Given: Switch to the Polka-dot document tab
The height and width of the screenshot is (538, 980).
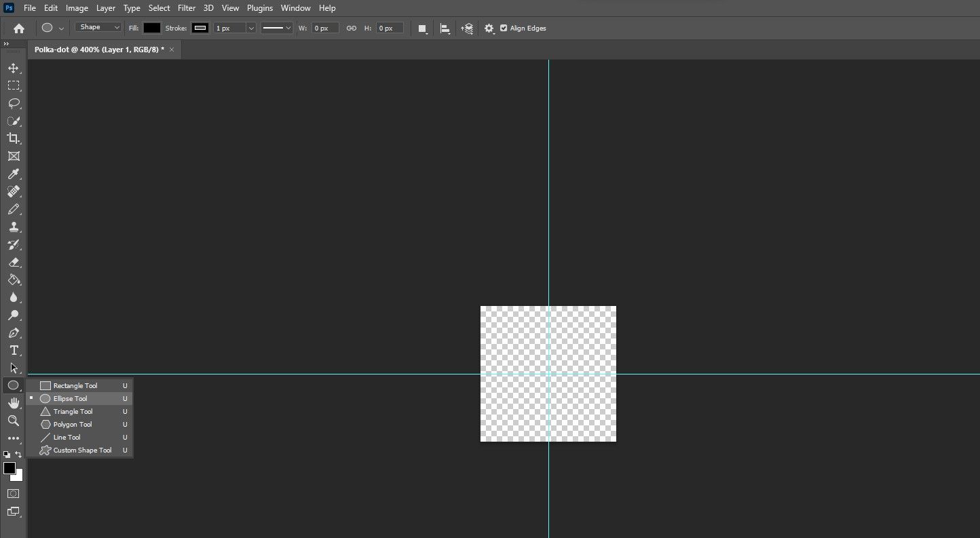Looking at the screenshot, I should coord(98,49).
